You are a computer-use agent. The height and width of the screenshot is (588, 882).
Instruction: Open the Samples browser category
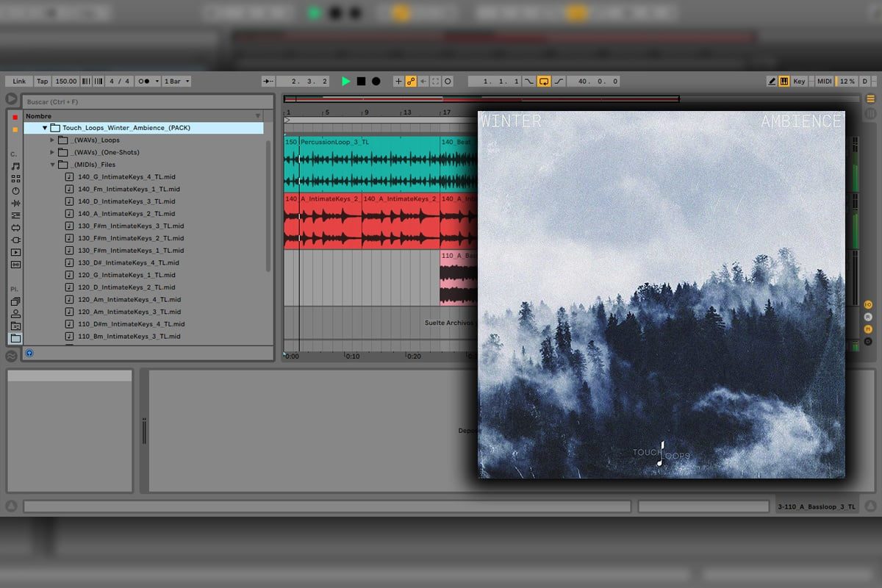click(x=15, y=265)
